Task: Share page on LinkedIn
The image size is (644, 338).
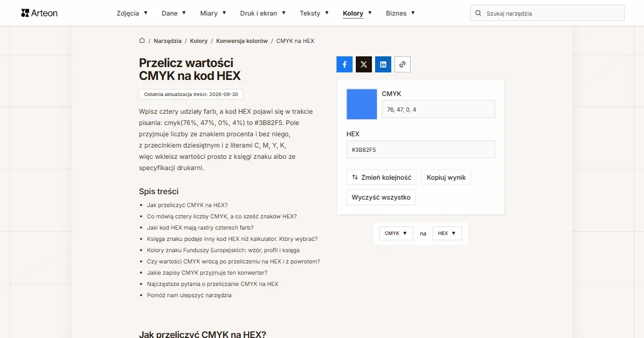Action: 383,64
